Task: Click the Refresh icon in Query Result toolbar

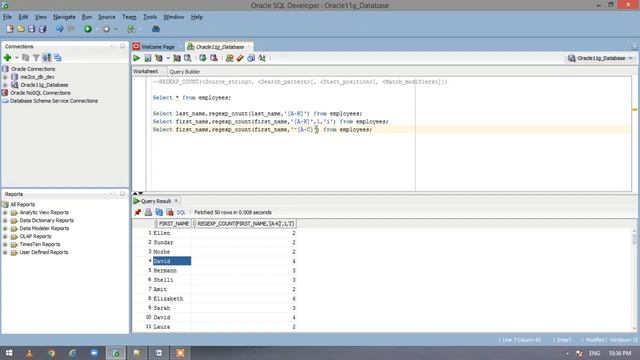Action: coord(159,212)
